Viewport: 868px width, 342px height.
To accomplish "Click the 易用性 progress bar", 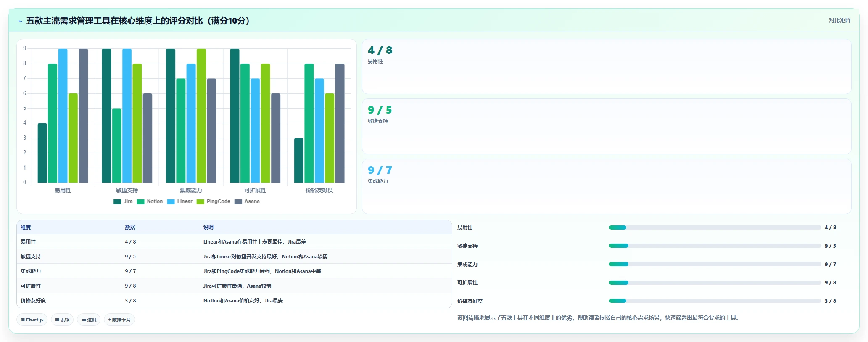I will [x=715, y=228].
